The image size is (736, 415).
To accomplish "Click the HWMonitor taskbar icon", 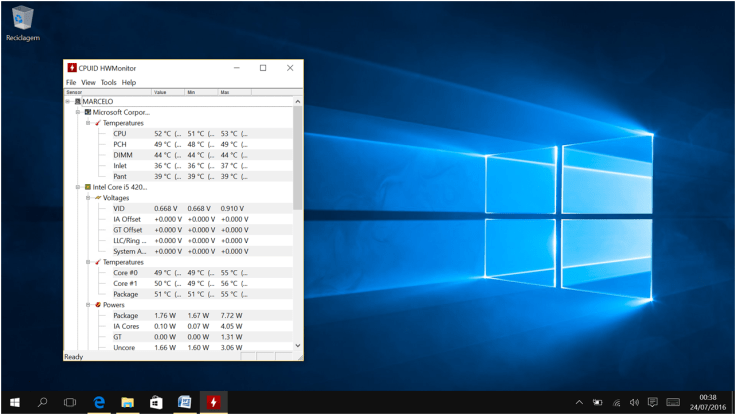I will pyautogui.click(x=213, y=402).
